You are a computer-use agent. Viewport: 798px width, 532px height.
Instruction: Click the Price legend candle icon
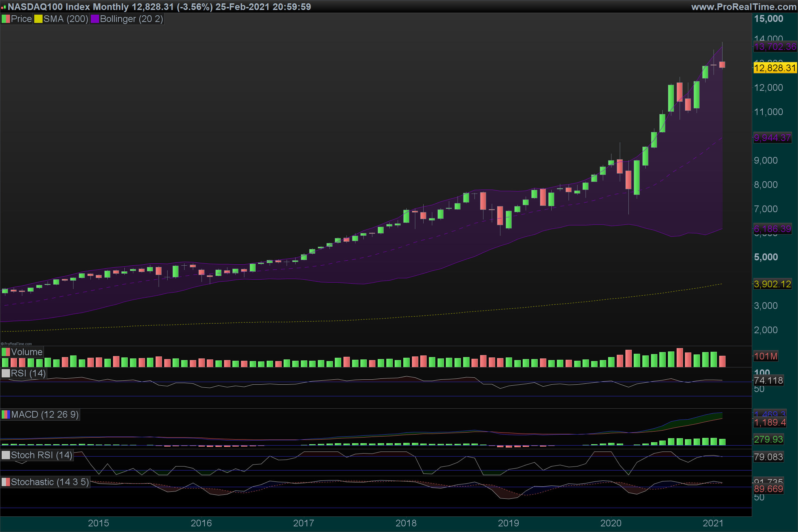click(5, 19)
